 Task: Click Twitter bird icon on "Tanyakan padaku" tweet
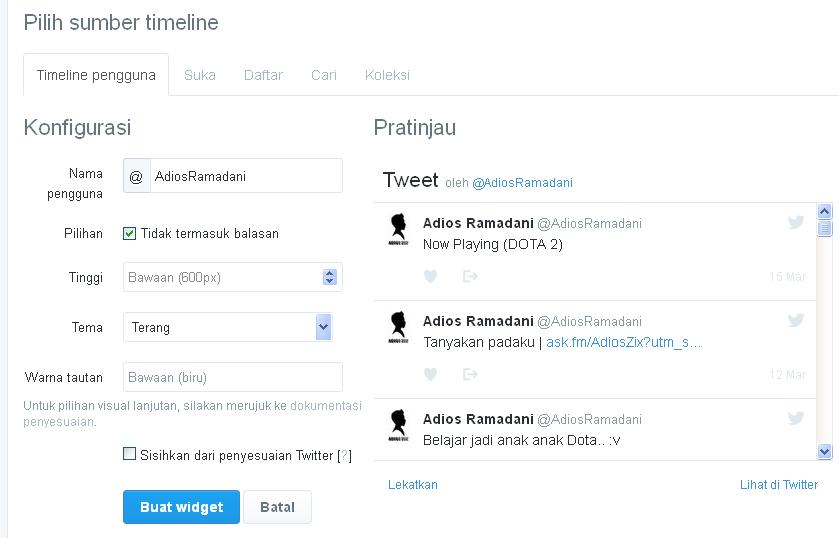(796, 320)
